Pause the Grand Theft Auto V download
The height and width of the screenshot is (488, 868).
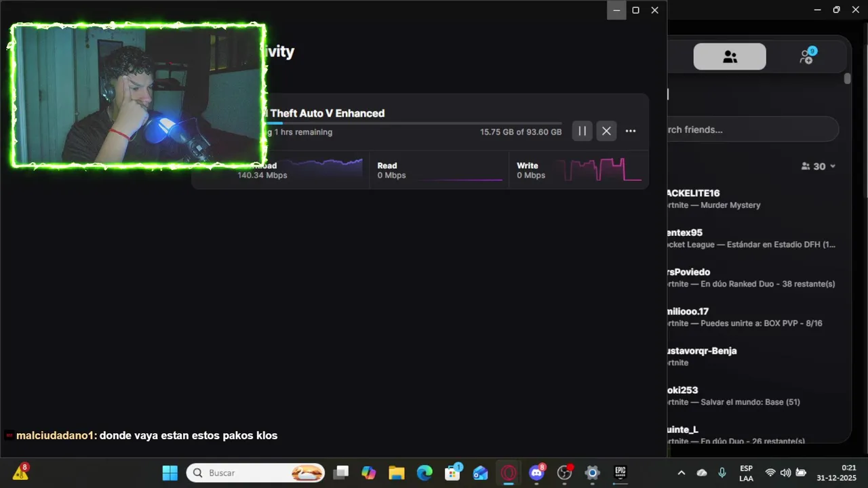coord(582,131)
